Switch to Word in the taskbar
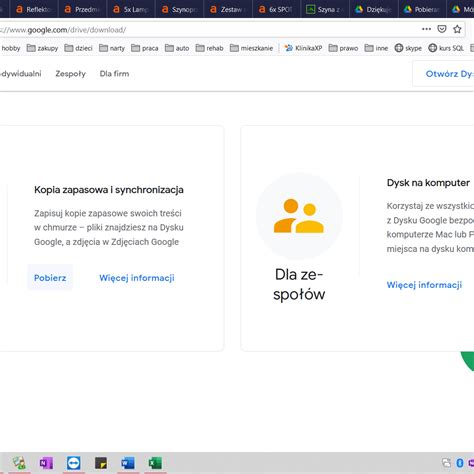474x474 pixels. [128, 463]
